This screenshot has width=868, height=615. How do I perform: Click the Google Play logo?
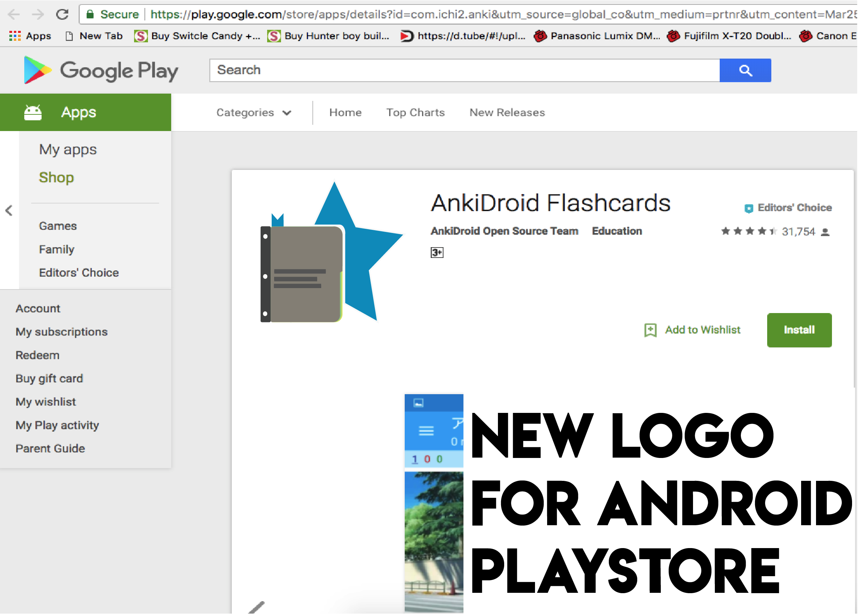click(101, 70)
